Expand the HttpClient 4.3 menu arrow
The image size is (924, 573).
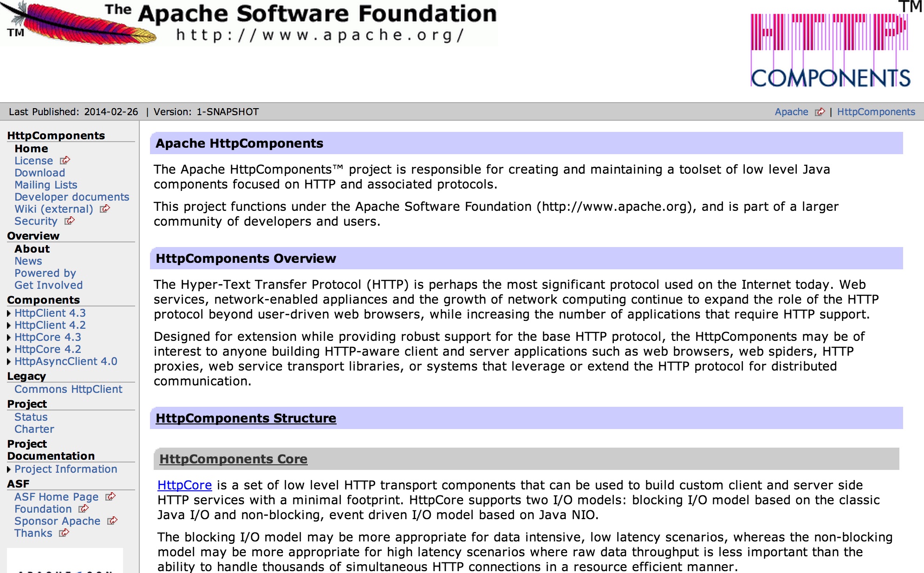click(x=9, y=313)
